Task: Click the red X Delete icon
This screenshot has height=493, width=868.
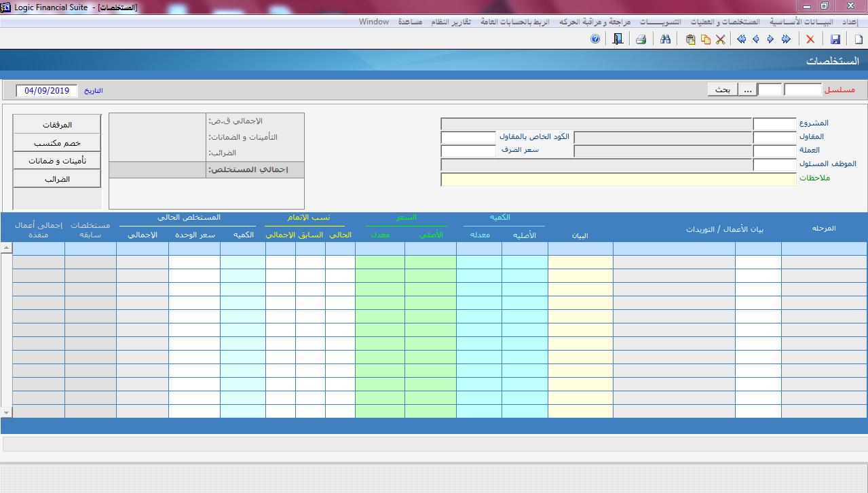Action: (810, 39)
